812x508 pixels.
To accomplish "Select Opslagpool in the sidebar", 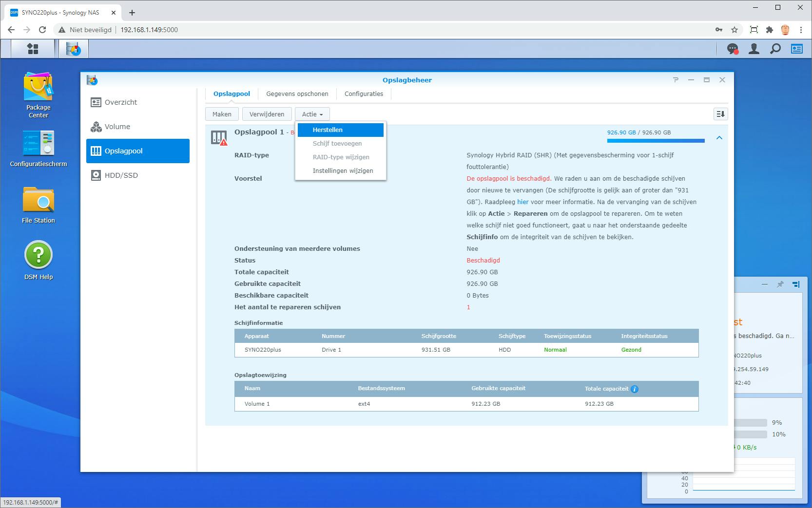I will coord(138,151).
